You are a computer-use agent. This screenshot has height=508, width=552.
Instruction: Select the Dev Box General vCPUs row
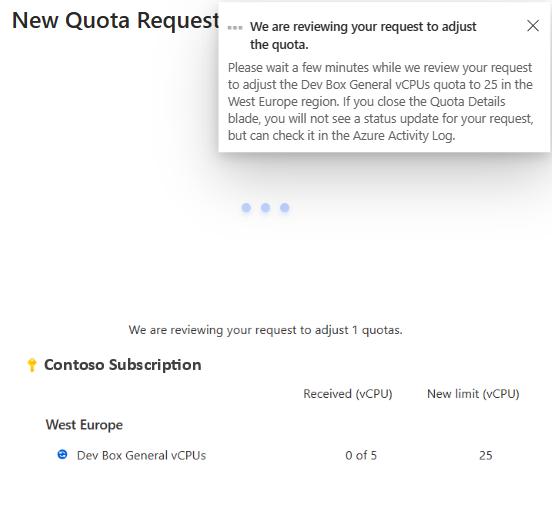point(275,455)
